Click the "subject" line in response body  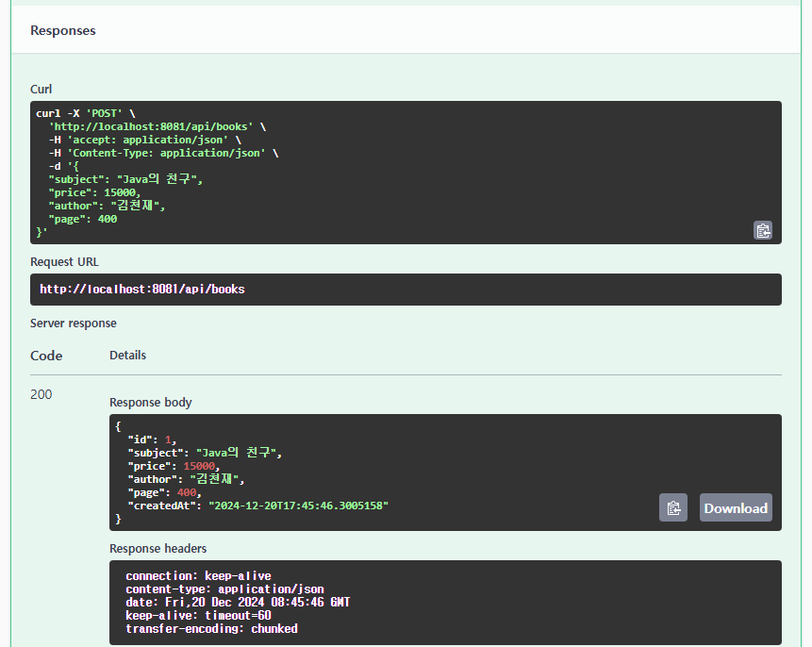pyautogui.click(x=205, y=453)
